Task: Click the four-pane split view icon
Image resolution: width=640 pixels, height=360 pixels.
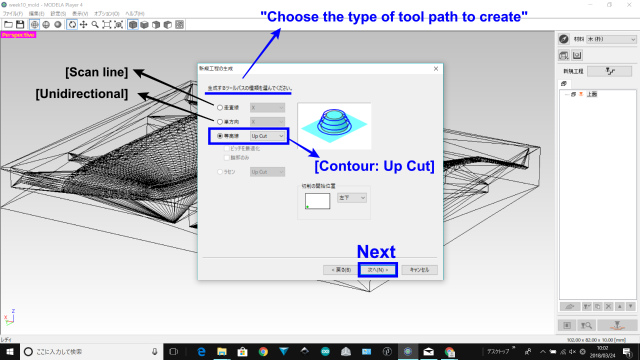Action: click(180, 25)
